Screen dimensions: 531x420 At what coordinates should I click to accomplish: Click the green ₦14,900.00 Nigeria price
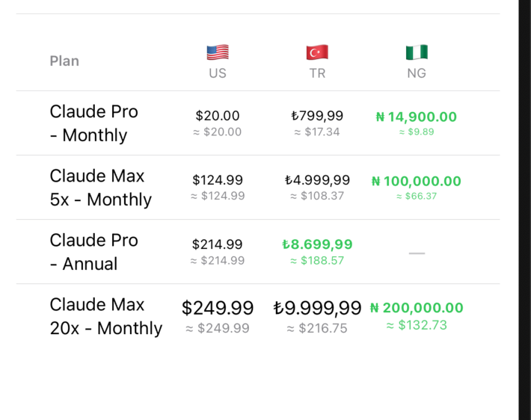pyautogui.click(x=417, y=117)
